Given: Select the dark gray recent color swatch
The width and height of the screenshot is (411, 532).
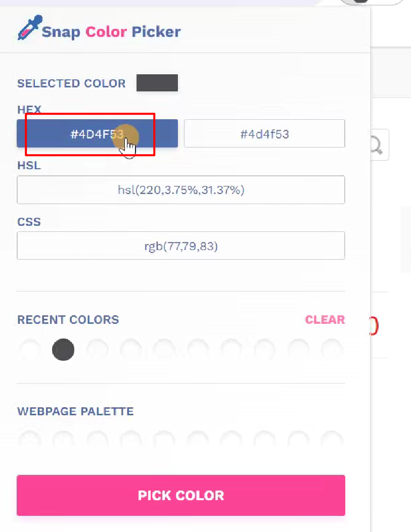Looking at the screenshot, I should (63, 350).
